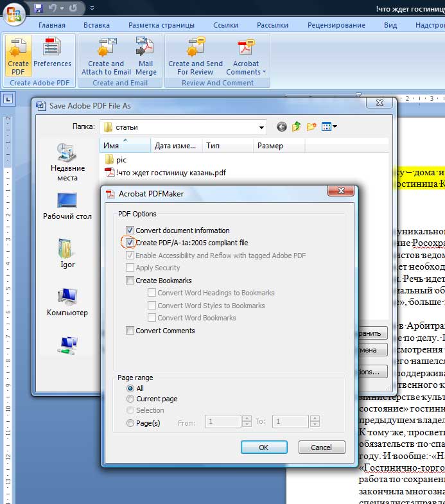
Task: Sort files by the Имя column
Action: (x=125, y=146)
